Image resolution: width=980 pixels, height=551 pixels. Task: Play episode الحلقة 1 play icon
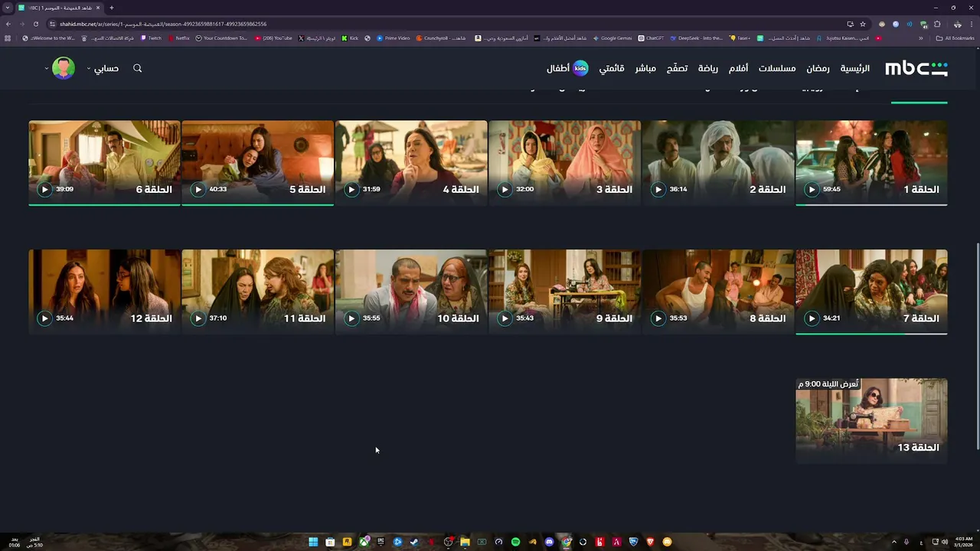click(x=812, y=189)
